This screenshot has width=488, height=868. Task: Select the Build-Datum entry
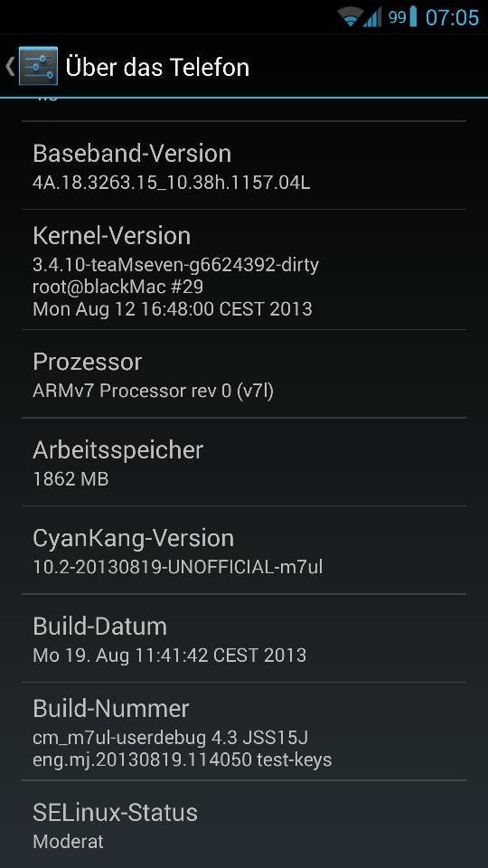pos(244,637)
